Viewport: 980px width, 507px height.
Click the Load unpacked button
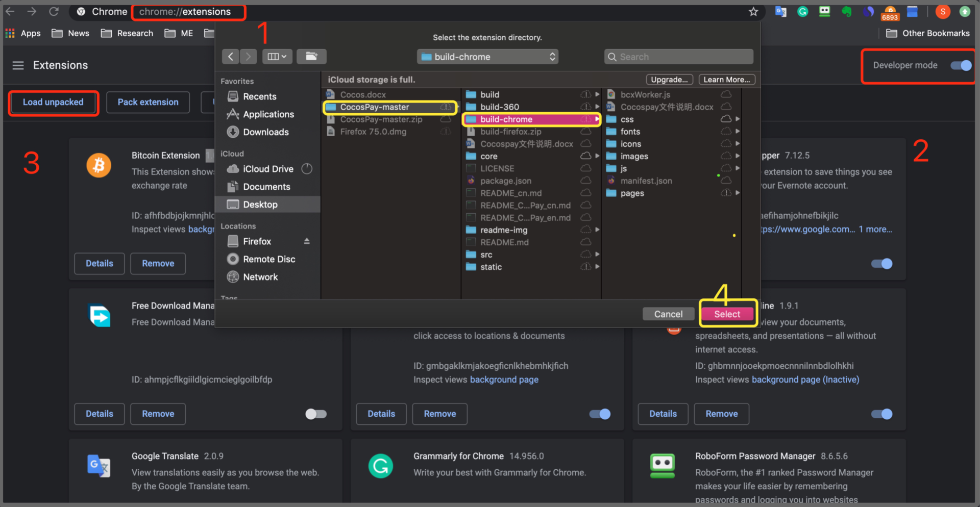53,103
